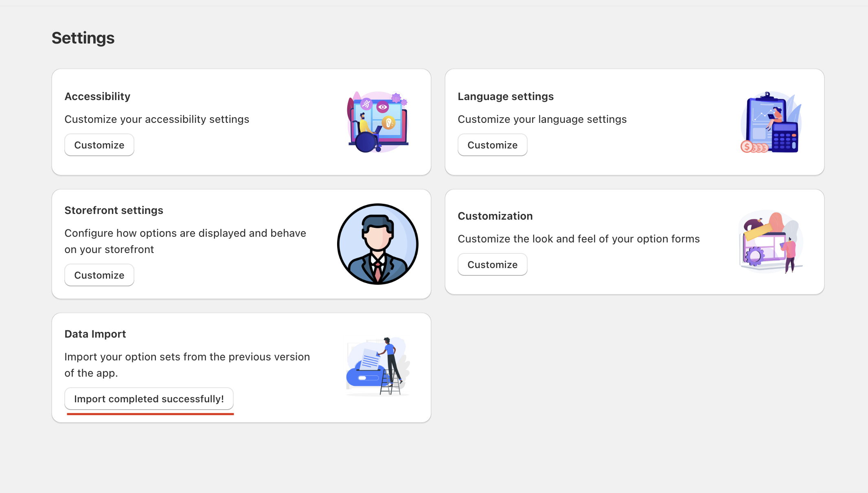Click the Customization gear illustration

tap(771, 242)
